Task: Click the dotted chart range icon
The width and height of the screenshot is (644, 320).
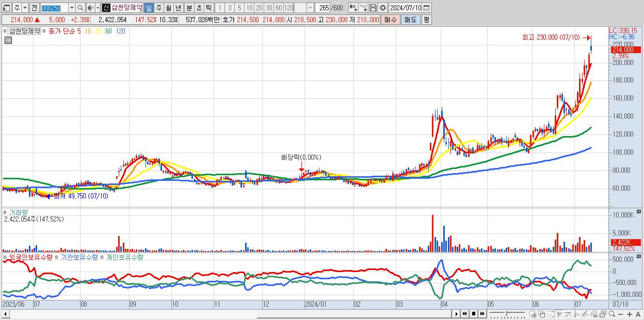Action: (x=550, y=314)
